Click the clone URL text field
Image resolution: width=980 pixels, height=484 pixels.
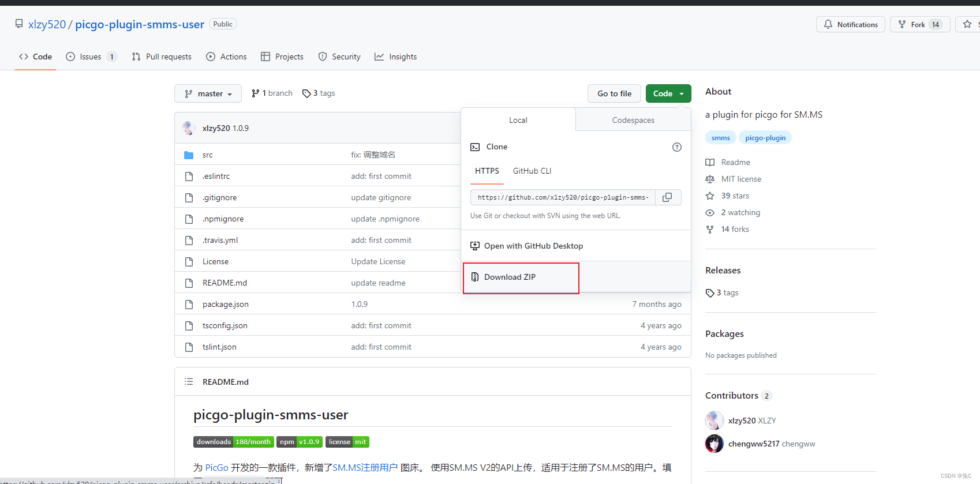(x=563, y=197)
